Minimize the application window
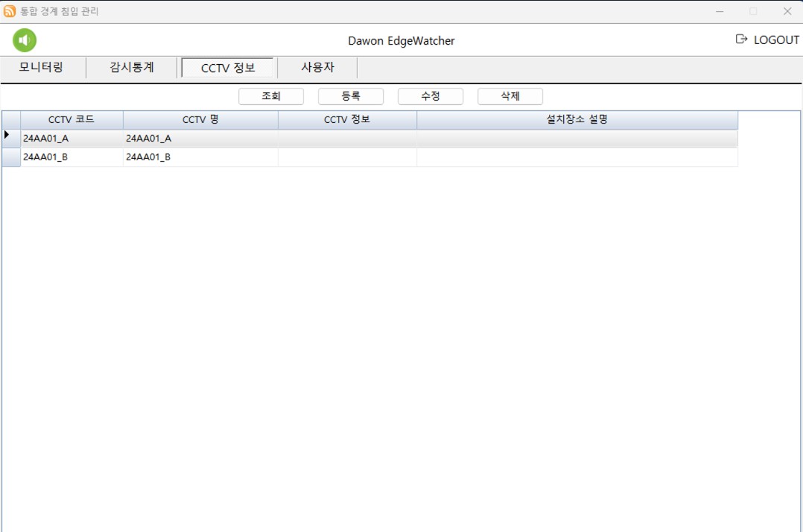Viewport: 803px width, 532px height. click(720, 11)
